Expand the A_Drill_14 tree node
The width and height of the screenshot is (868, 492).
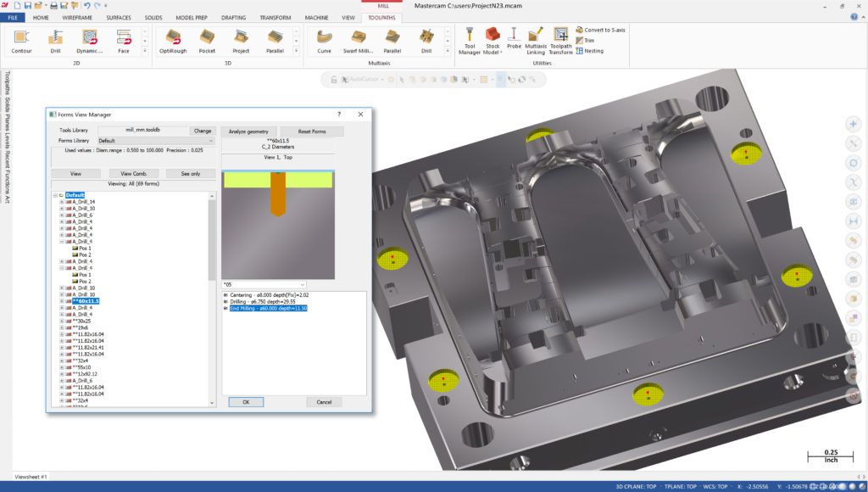tap(61, 201)
